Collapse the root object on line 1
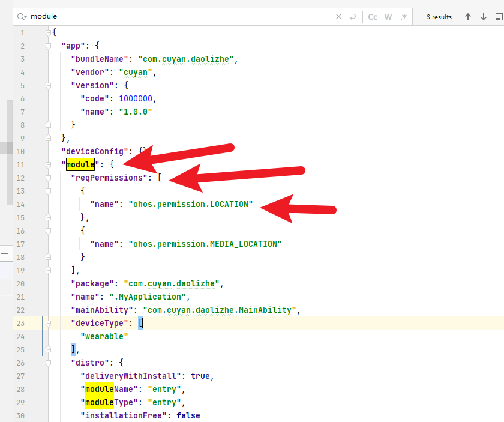Viewport: 504px width, 422px height. click(48, 32)
